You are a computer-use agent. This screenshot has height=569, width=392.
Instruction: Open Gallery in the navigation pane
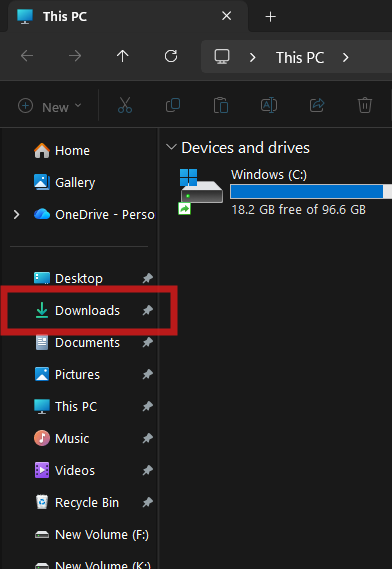pos(65,182)
